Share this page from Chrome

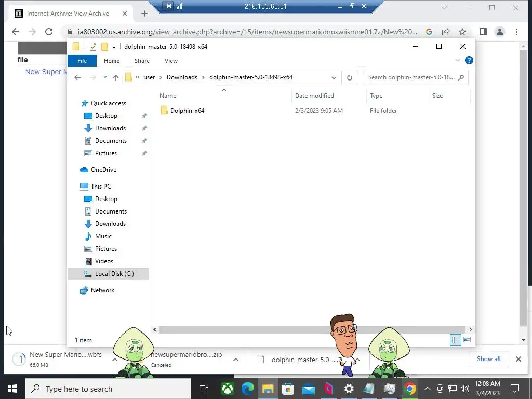point(445,32)
